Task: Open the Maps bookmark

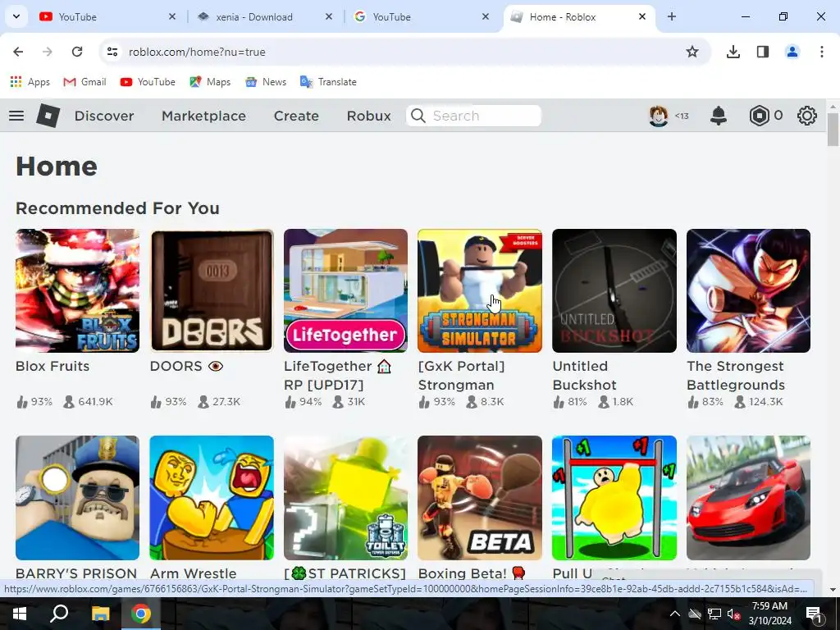Action: [x=210, y=81]
